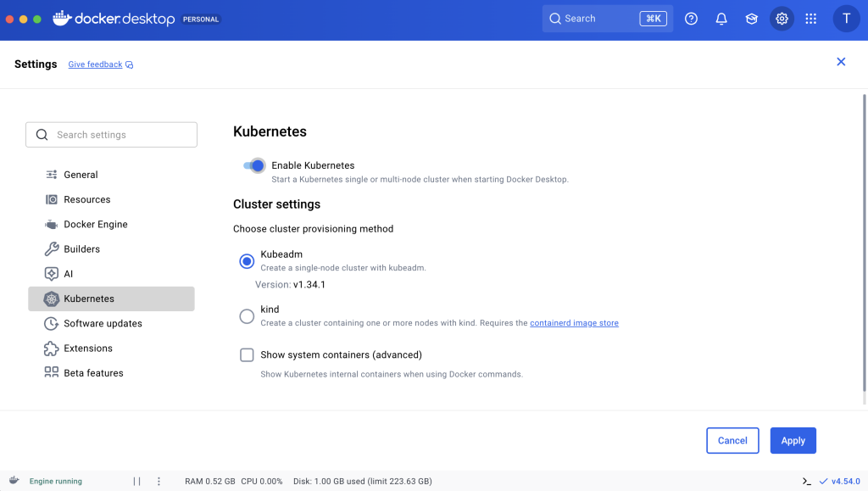The image size is (868, 491).
Task: Open the apps grid icon in the header
Action: click(811, 18)
